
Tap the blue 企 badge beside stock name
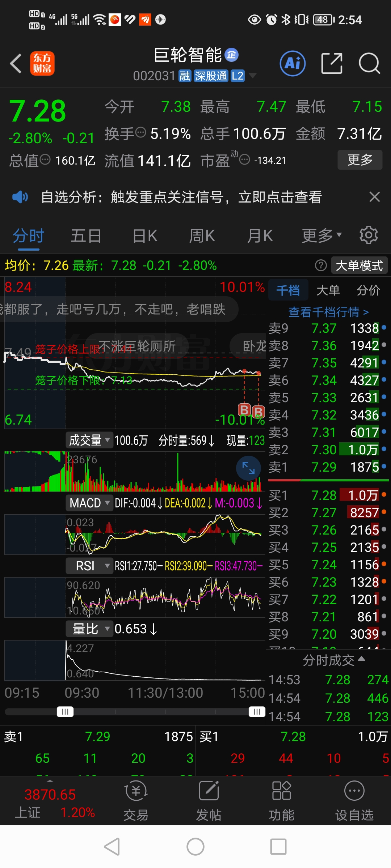coord(232,55)
